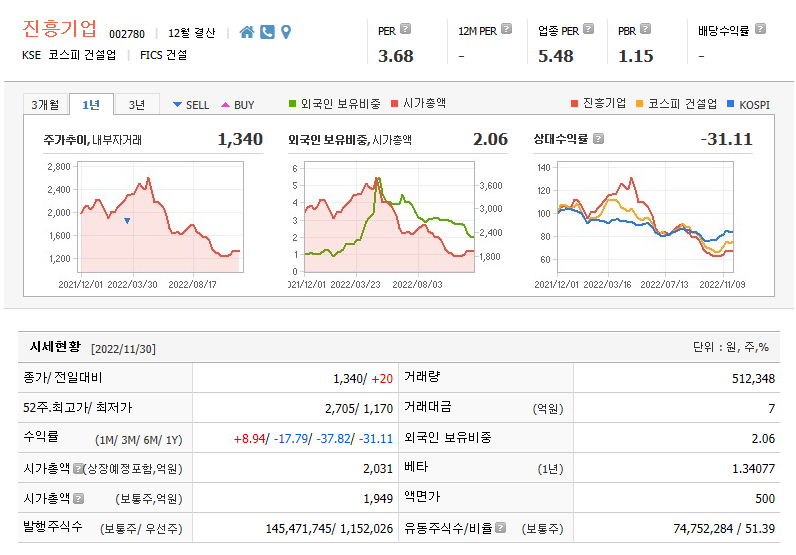Open help icon next to PBR

[x=645, y=29]
